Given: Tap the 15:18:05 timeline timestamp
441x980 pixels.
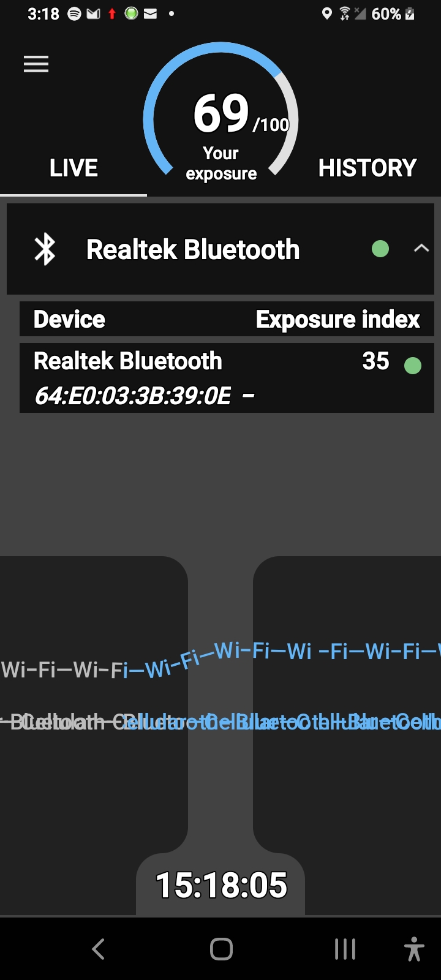Looking at the screenshot, I should (x=221, y=885).
